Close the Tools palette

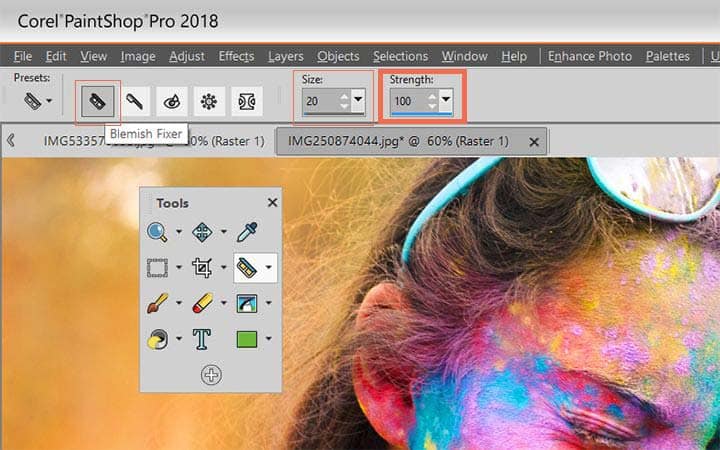pyautogui.click(x=272, y=202)
